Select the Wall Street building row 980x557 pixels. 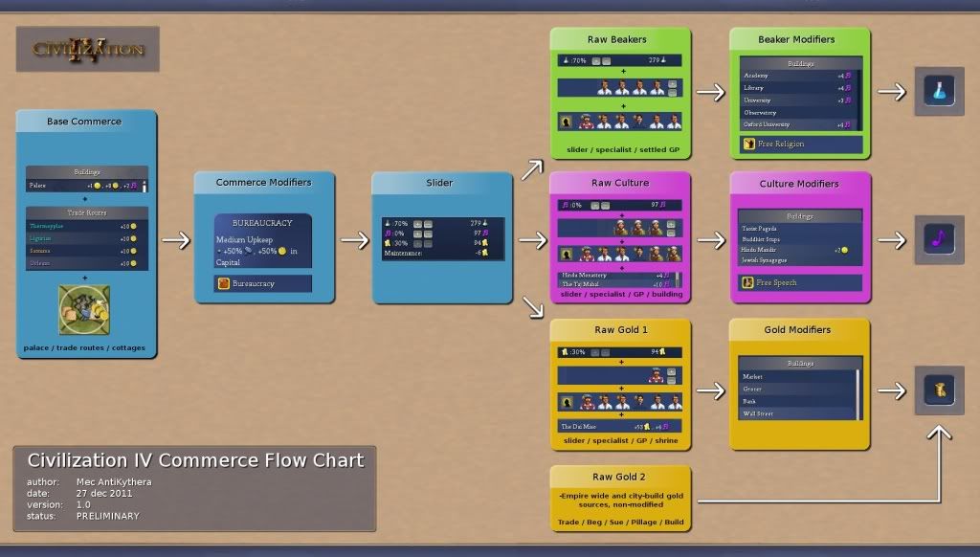(797, 413)
